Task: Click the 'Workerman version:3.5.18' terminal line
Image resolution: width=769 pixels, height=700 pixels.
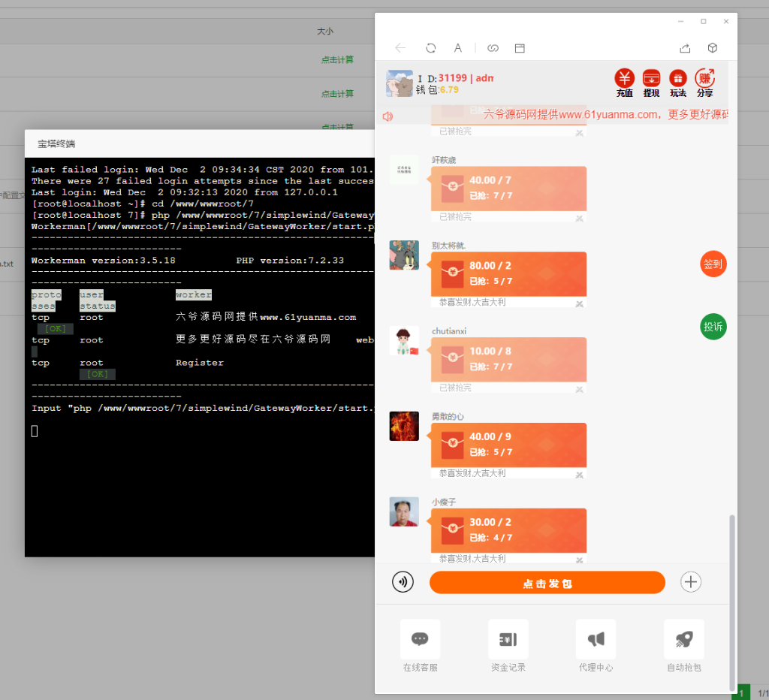Action: pos(104,261)
